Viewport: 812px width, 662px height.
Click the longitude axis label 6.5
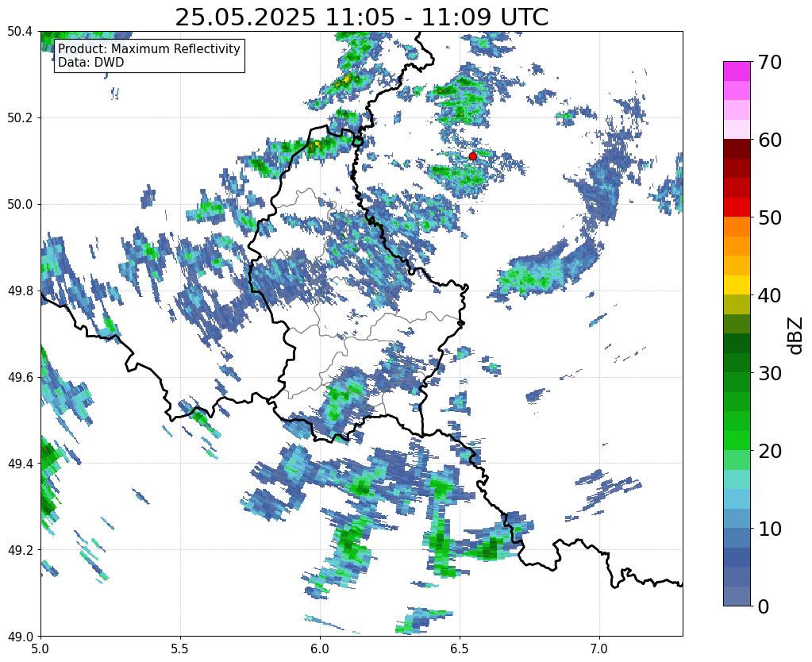pos(460,648)
